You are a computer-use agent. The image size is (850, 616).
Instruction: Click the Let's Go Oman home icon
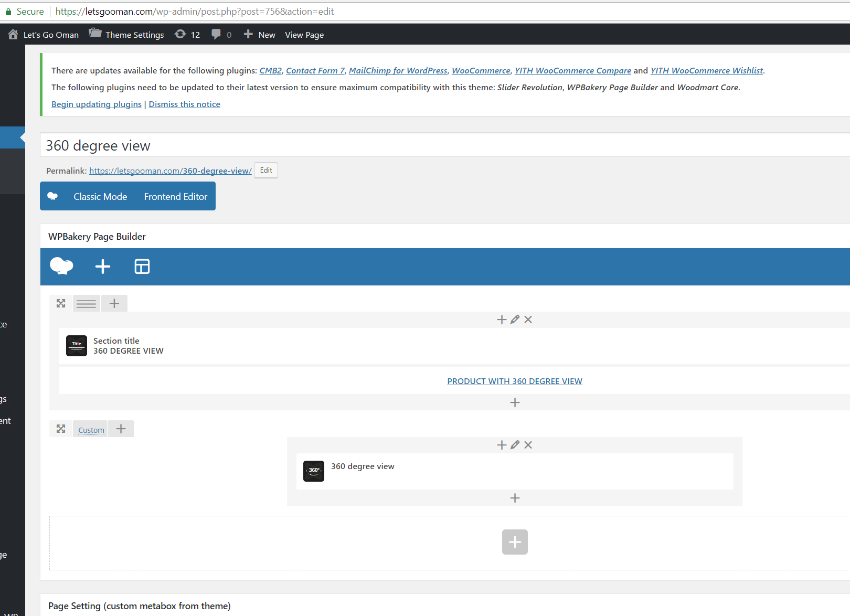pyautogui.click(x=13, y=35)
